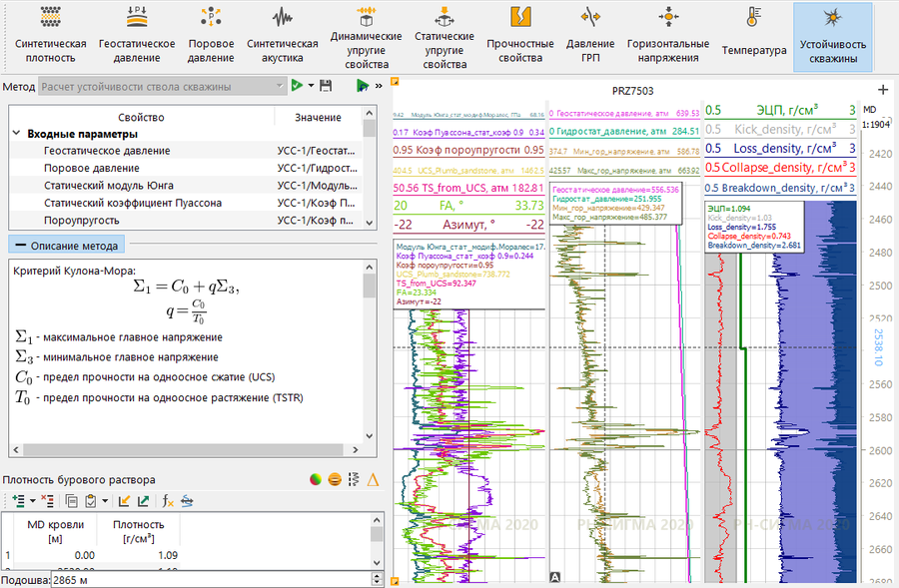
Task: Collapse the Описание метода section
Action: pyautogui.click(x=19, y=246)
